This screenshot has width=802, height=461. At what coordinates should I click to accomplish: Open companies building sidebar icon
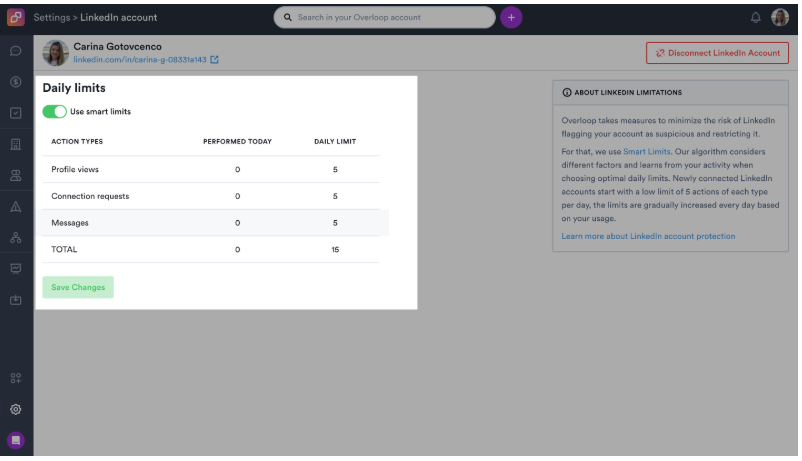click(16, 144)
